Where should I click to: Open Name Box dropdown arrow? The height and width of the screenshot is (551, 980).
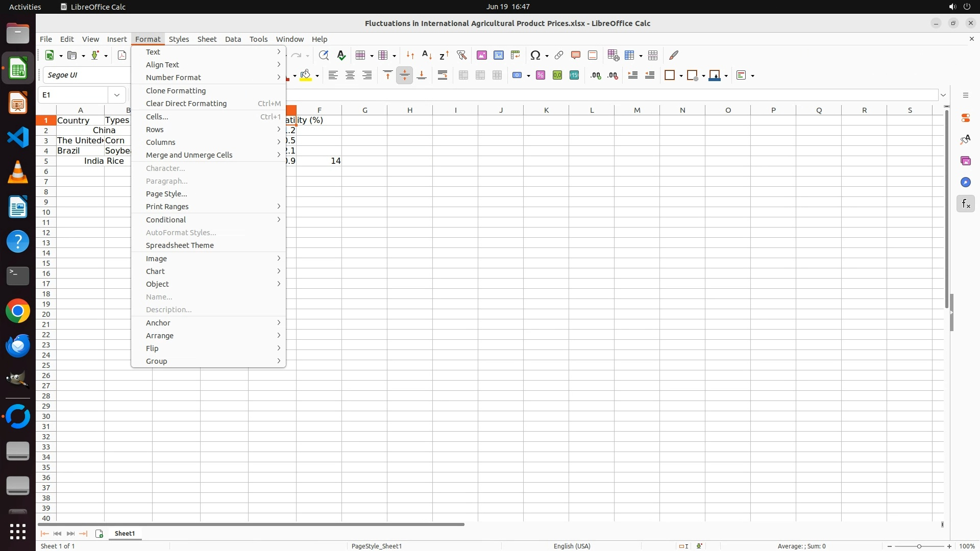click(x=117, y=95)
